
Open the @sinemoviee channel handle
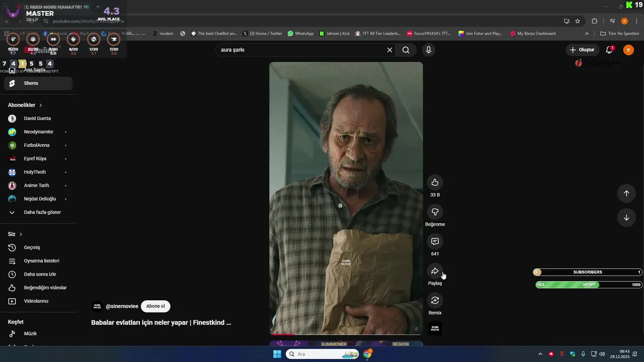pos(122,306)
